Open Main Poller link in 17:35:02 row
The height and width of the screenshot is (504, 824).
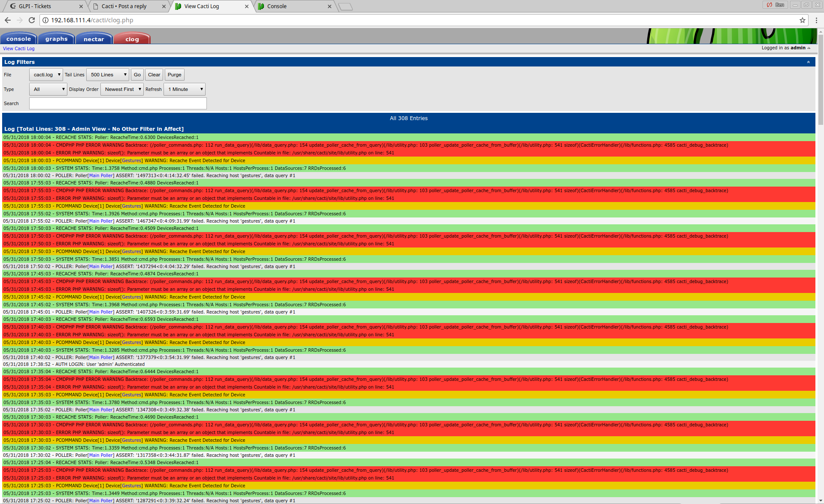(101, 410)
